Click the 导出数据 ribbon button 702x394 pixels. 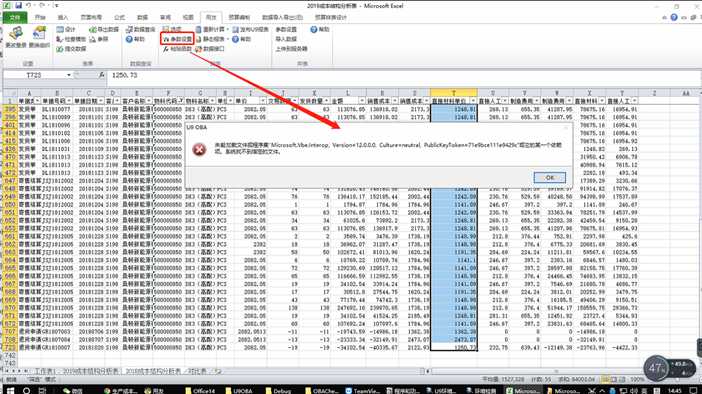coord(104,30)
